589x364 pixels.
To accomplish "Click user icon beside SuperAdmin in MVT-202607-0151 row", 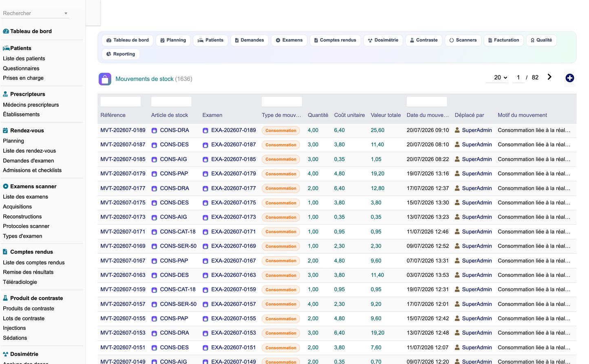I will point(457,348).
